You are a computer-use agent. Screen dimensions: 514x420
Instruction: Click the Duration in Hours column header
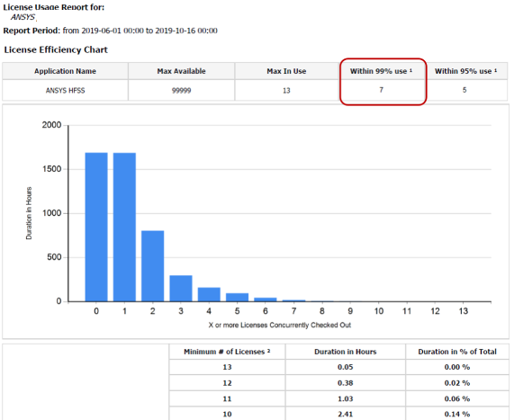click(x=345, y=352)
